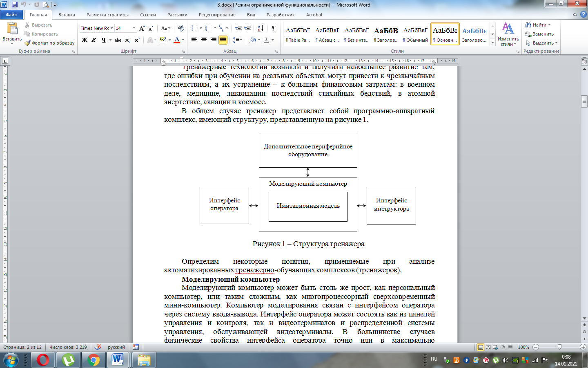
Task: Click the Clear Formatting icon
Action: pos(181,28)
